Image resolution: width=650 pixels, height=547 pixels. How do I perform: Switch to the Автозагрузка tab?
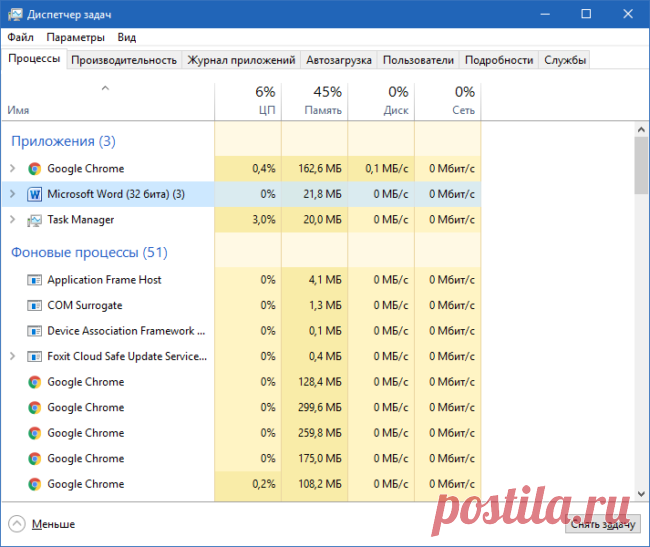click(x=339, y=60)
